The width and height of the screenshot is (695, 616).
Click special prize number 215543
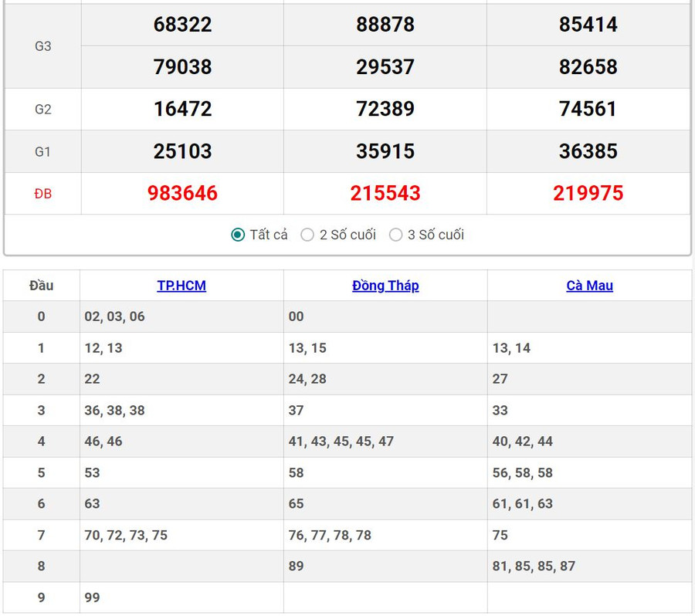pos(385,193)
